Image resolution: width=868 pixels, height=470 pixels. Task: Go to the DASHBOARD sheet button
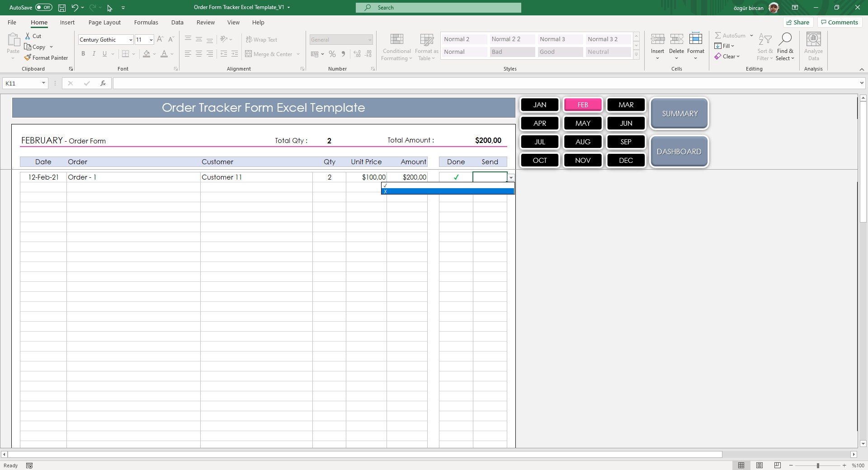pyautogui.click(x=679, y=152)
